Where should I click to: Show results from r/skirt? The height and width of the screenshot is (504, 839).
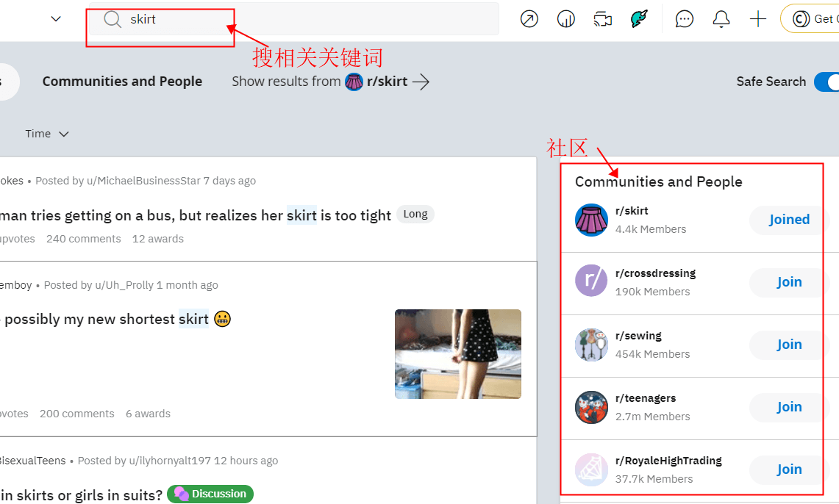point(330,82)
